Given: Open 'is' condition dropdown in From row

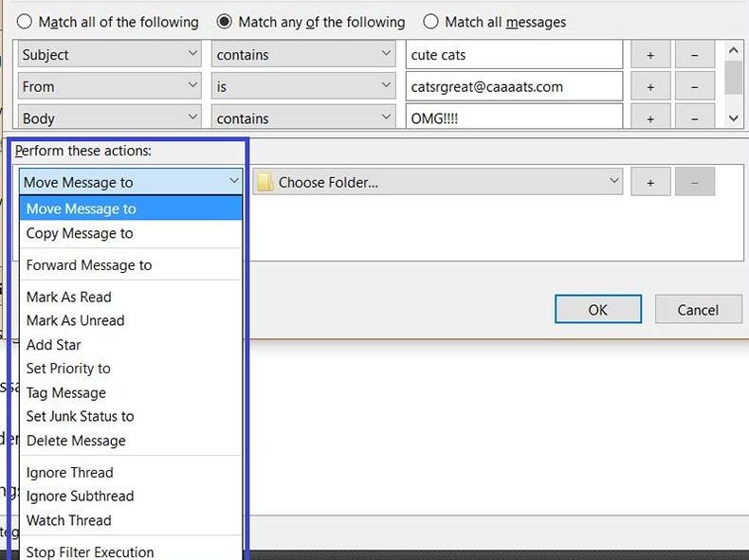Looking at the screenshot, I should (303, 86).
